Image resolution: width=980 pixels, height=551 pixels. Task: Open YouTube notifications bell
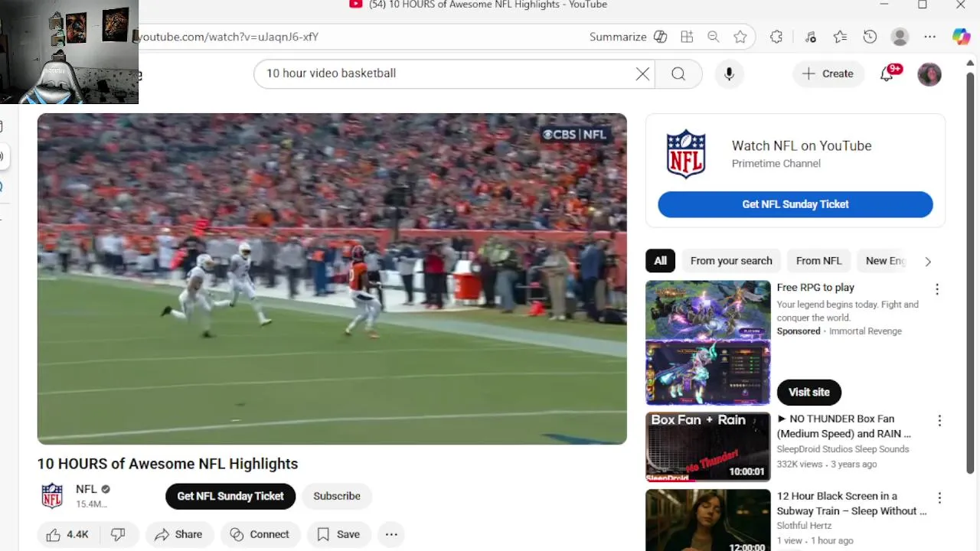[888, 73]
